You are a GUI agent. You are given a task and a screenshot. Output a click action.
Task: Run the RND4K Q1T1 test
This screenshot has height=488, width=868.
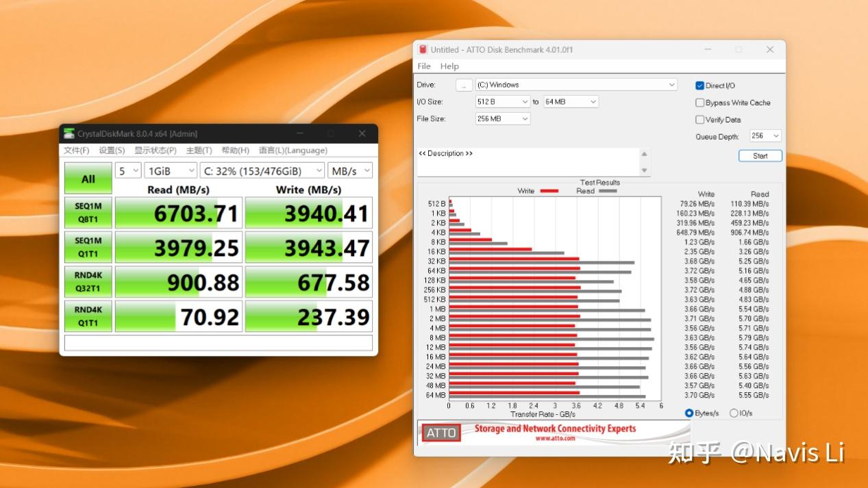88,316
